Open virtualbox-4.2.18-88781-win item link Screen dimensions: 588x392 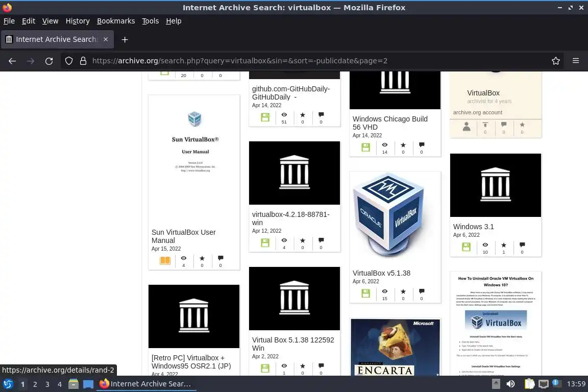point(290,218)
